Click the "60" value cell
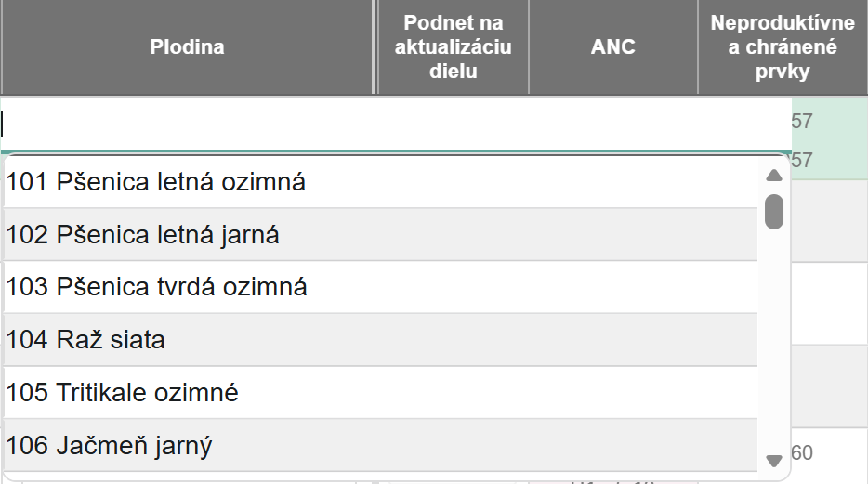This screenshot has width=868, height=484. click(802, 453)
